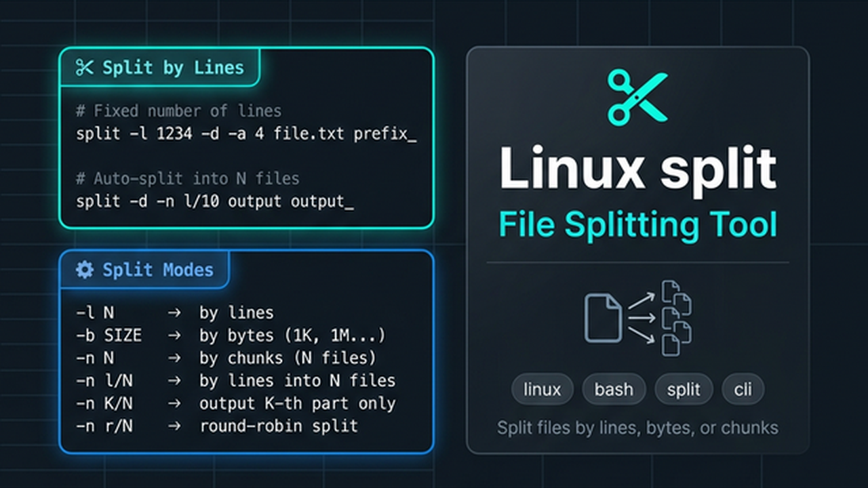The height and width of the screenshot is (488, 868).
Task: Select the cli tag pill
Action: coord(743,389)
